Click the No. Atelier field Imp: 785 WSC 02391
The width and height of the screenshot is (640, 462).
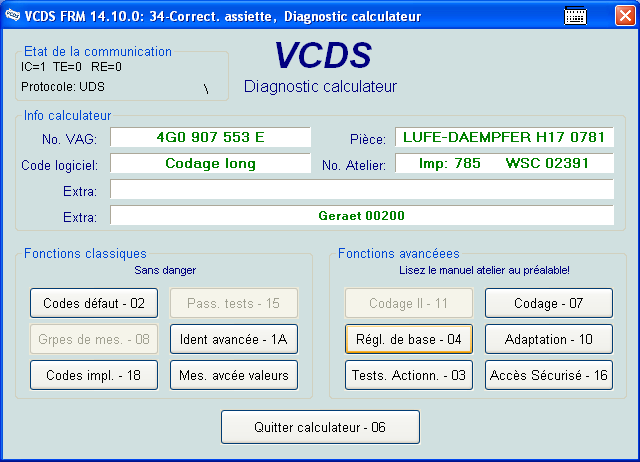tap(504, 163)
